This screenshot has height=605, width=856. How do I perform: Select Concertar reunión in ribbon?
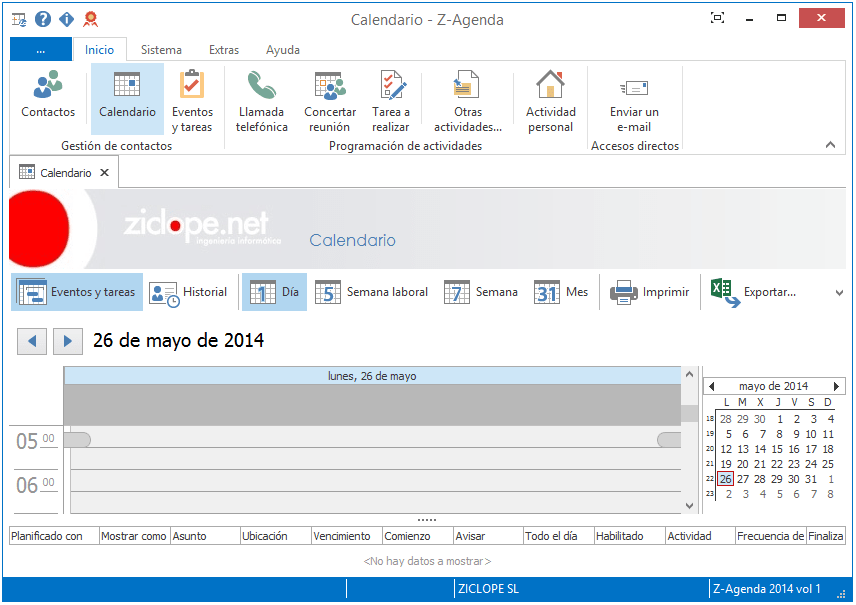point(330,100)
